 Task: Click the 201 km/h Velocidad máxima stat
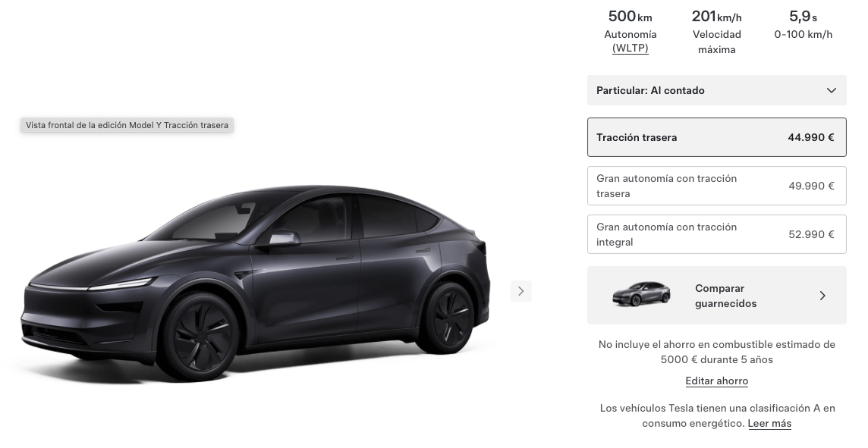click(x=717, y=32)
